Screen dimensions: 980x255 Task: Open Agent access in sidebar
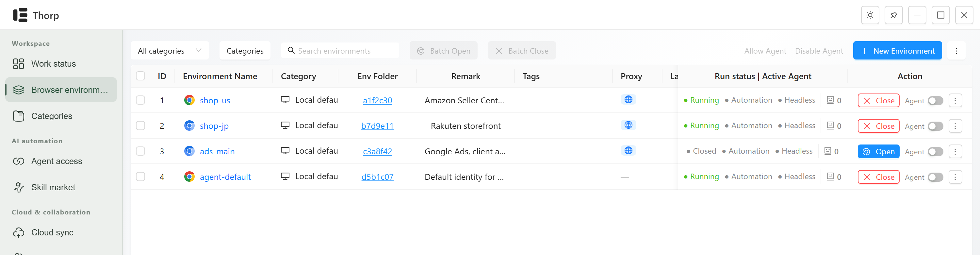tap(61, 161)
